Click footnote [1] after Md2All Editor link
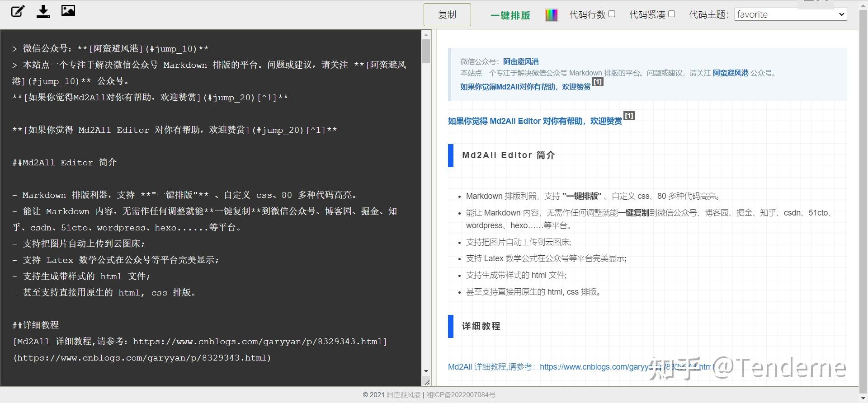868x403 pixels. click(629, 116)
